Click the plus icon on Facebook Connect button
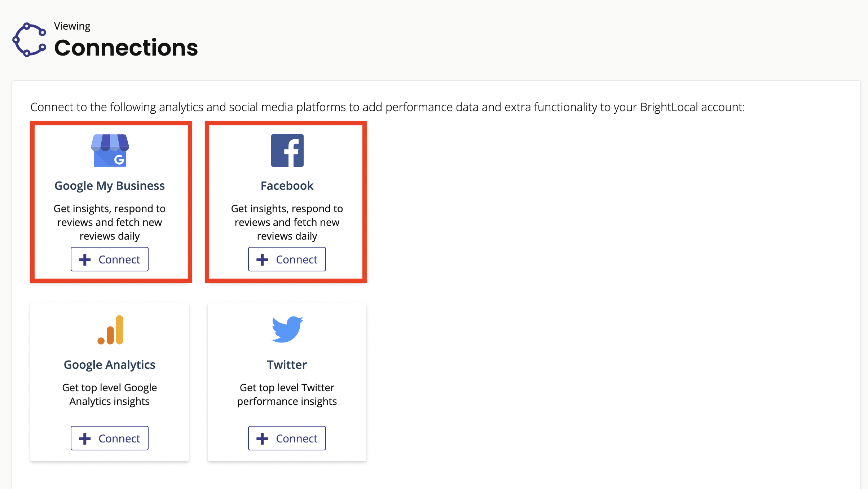The height and width of the screenshot is (489, 868). (x=262, y=259)
